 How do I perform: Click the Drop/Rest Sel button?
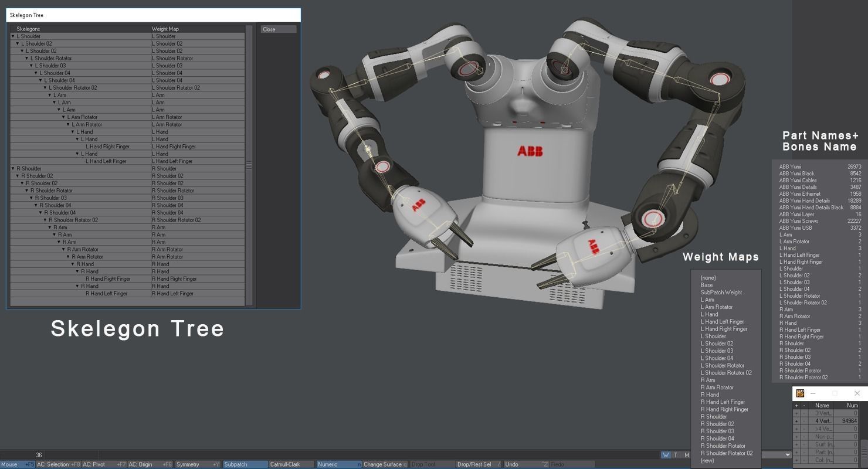[479, 464]
